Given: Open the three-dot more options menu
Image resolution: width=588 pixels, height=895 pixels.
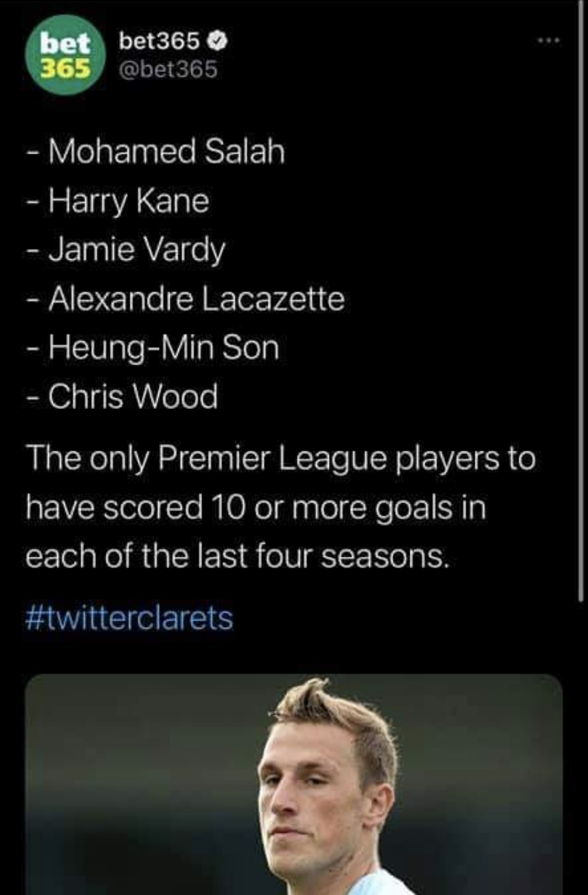Looking at the screenshot, I should click(550, 40).
